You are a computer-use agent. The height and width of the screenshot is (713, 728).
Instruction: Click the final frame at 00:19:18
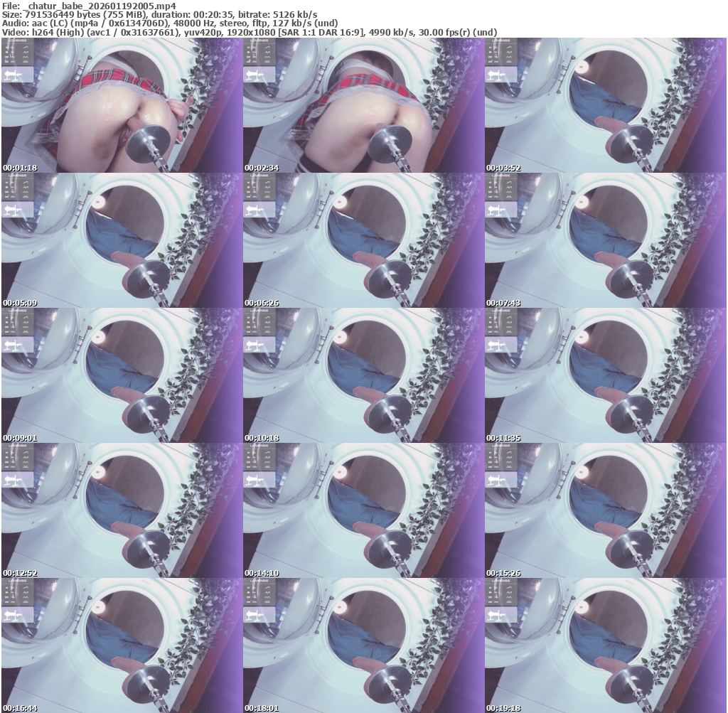[x=605, y=645]
